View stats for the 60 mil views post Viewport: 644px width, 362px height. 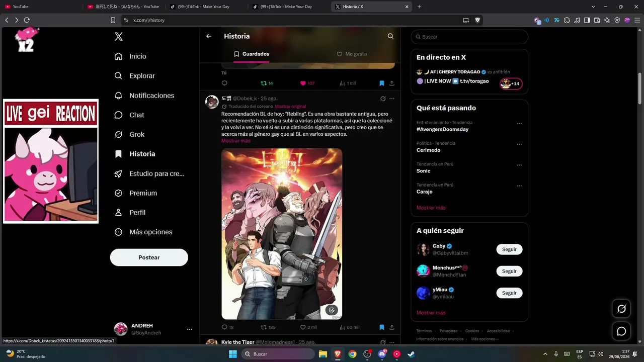[x=350, y=327]
